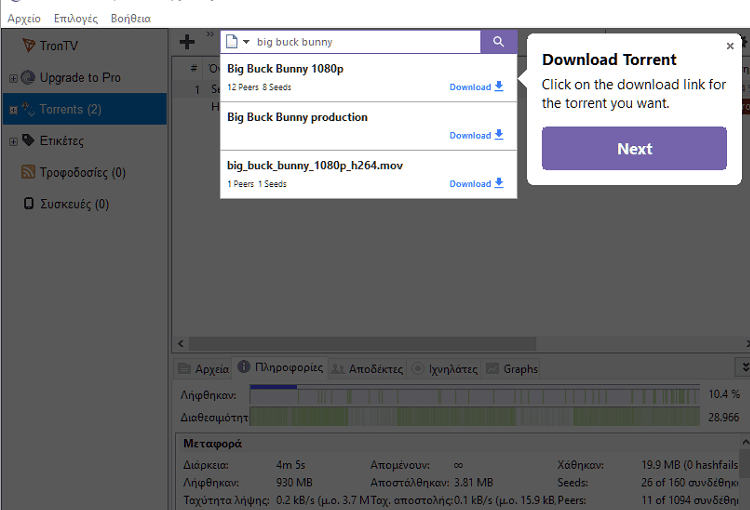Expand the Torrents tree node
This screenshot has height=510, width=750.
(13, 110)
